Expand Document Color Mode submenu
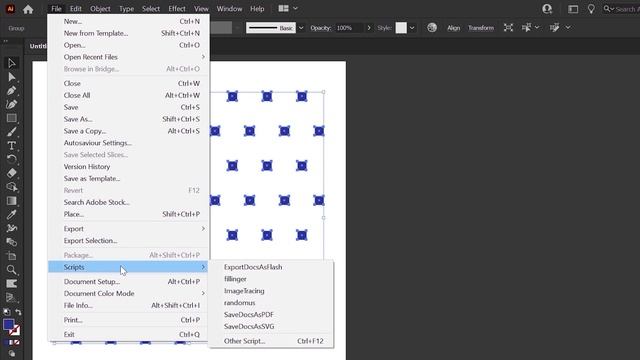This screenshot has width=640, height=360. (x=129, y=293)
